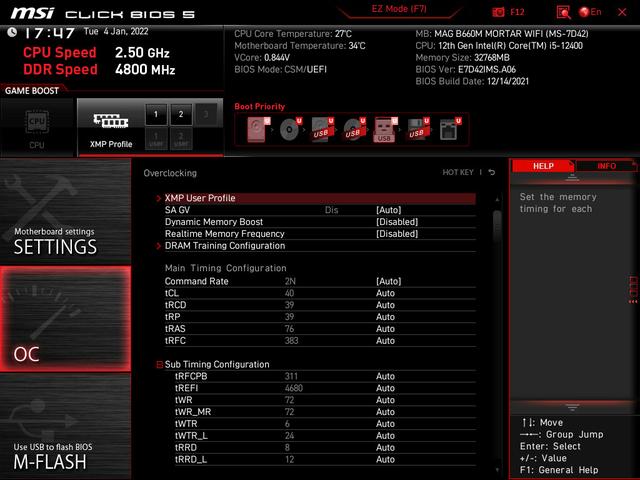
Task: Click the 17:47 system time
Action: (49, 33)
